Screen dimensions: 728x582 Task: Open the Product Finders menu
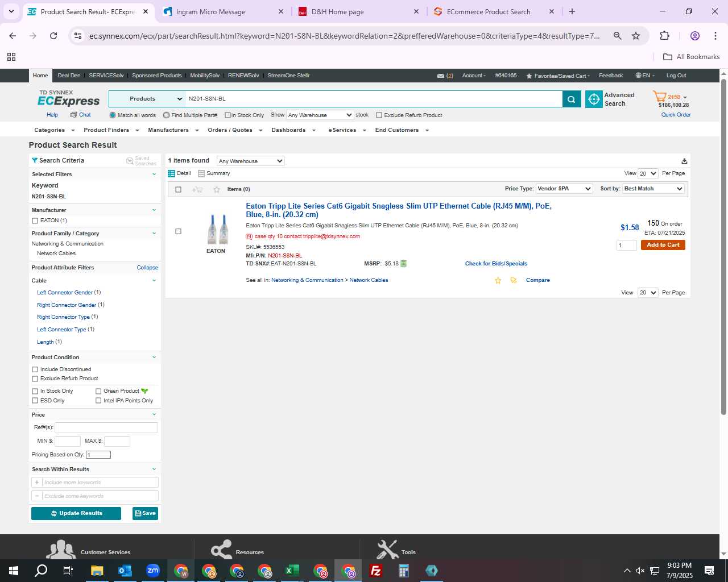[111, 130]
